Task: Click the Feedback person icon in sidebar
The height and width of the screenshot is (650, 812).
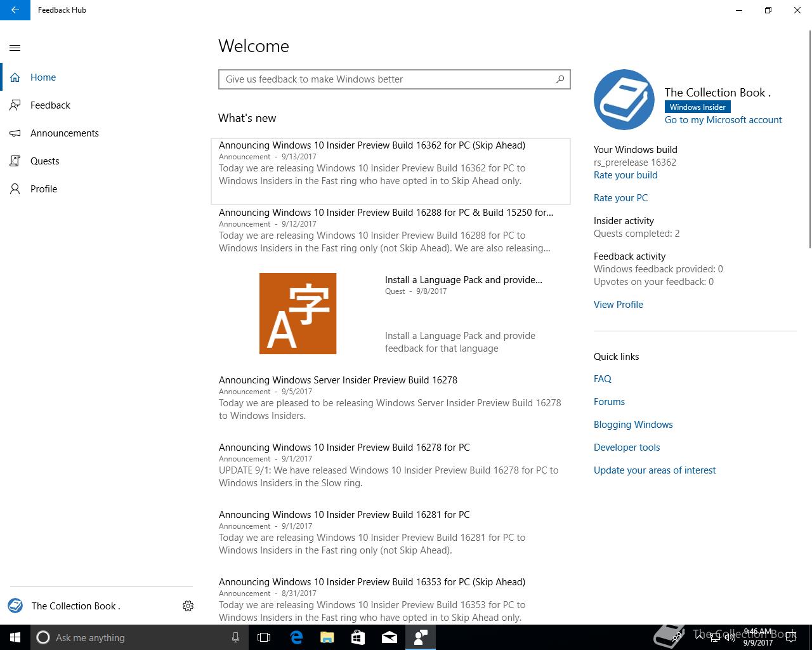Action: 15,105
